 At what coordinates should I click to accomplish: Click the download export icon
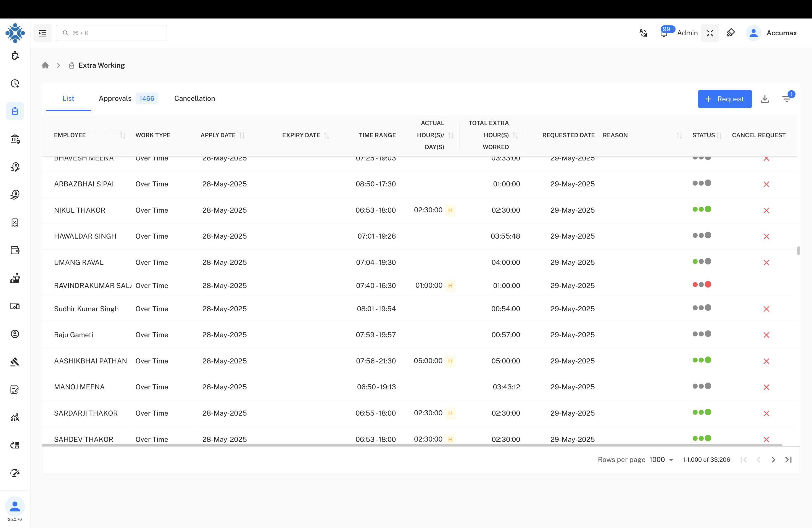(764, 99)
